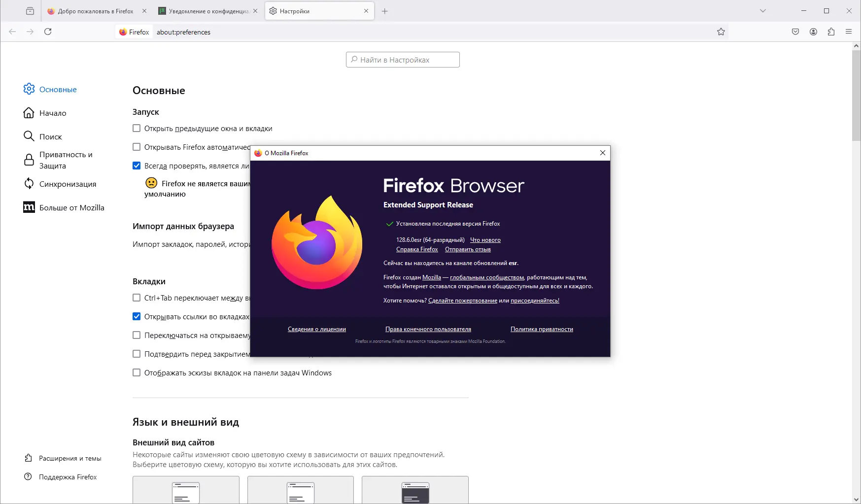Screen dimensions: 861x504
Task: Open the Pocket save icon
Action: tap(795, 32)
